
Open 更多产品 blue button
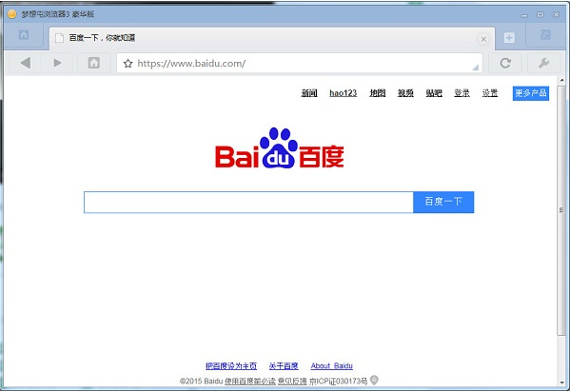pyautogui.click(x=531, y=93)
